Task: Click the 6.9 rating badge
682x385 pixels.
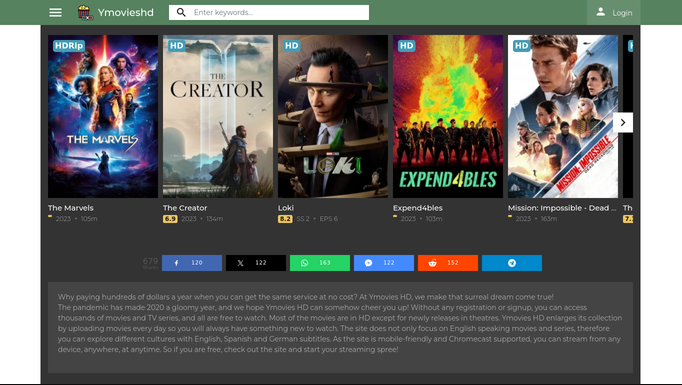Action: point(170,219)
